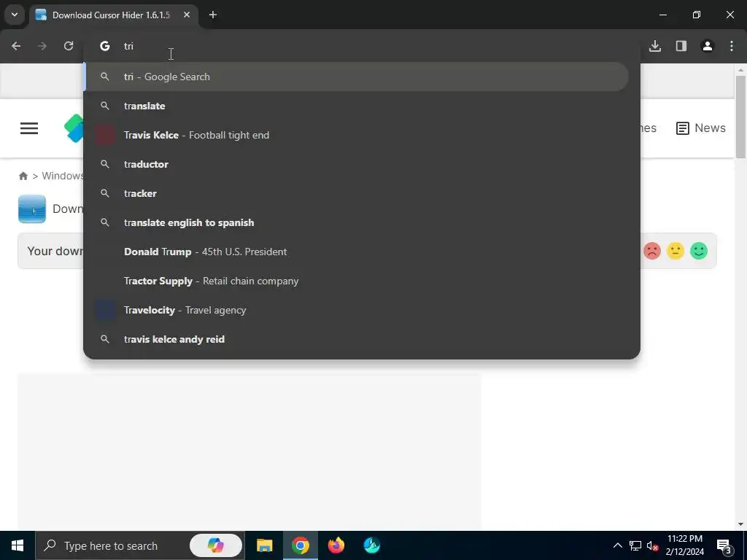Click the Chrome taskbar icon
Image resolution: width=747 pixels, height=560 pixels.
(300, 545)
